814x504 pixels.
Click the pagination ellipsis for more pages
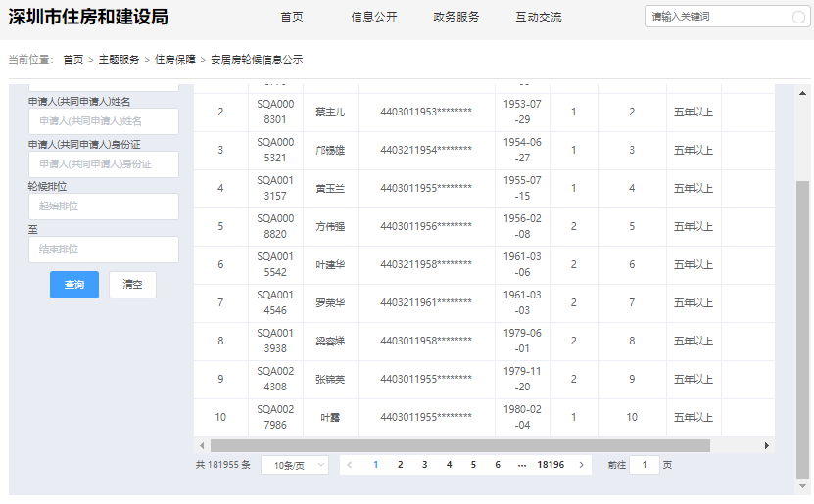pyautogui.click(x=522, y=465)
